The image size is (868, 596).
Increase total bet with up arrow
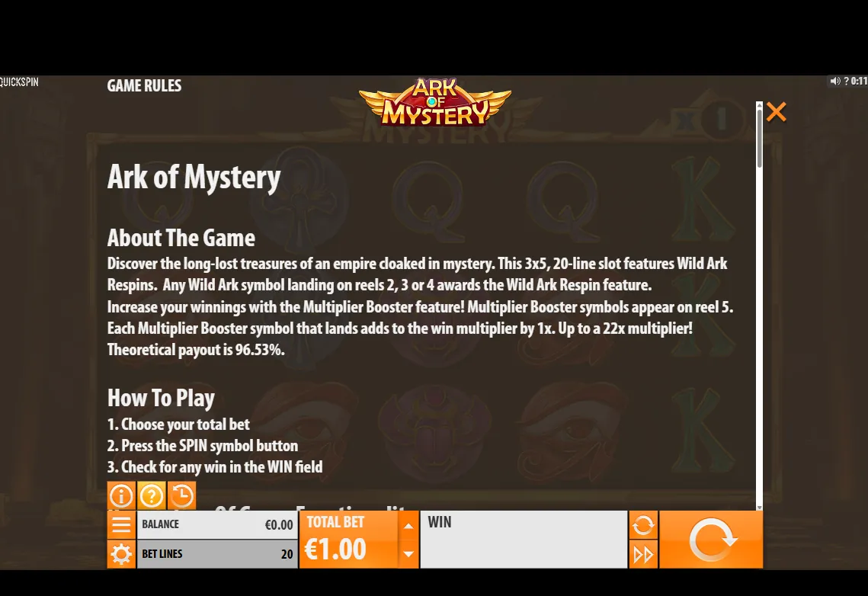pos(408,526)
